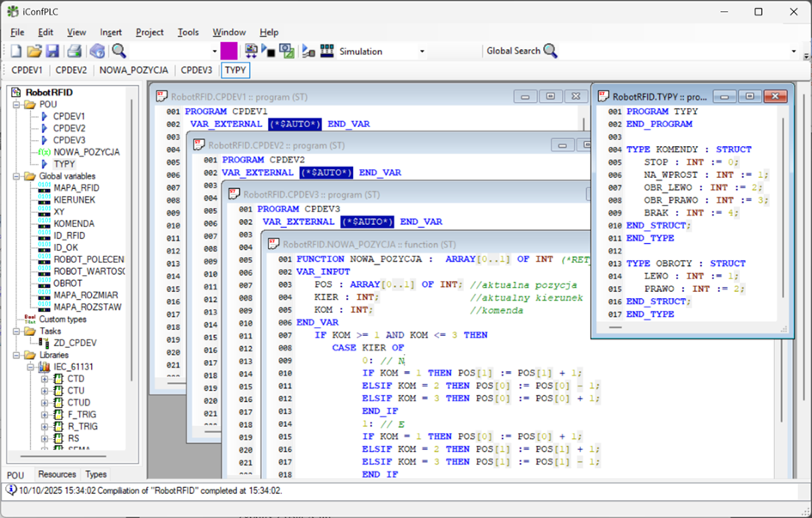812x518 pixels.
Task: Open the Simulation target dropdown
Action: 422,52
